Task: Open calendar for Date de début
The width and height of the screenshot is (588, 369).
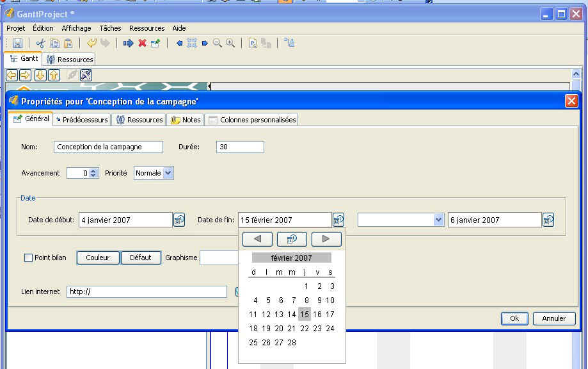Action: (179, 220)
